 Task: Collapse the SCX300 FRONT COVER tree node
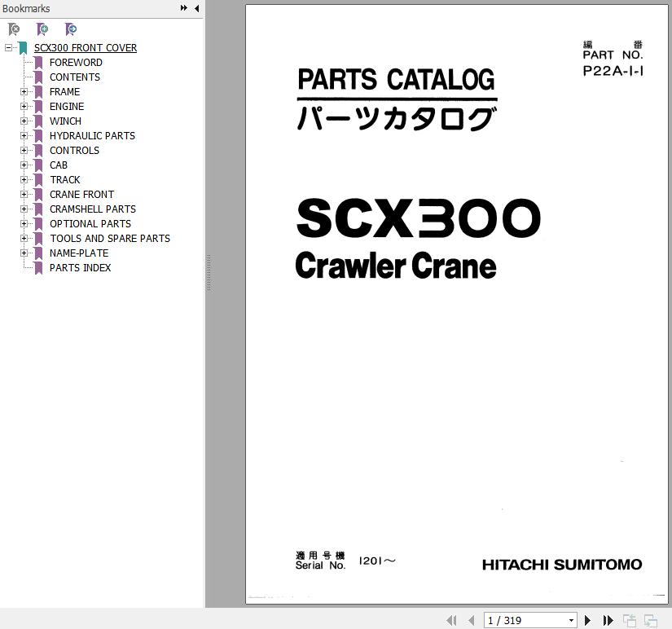coord(8,47)
